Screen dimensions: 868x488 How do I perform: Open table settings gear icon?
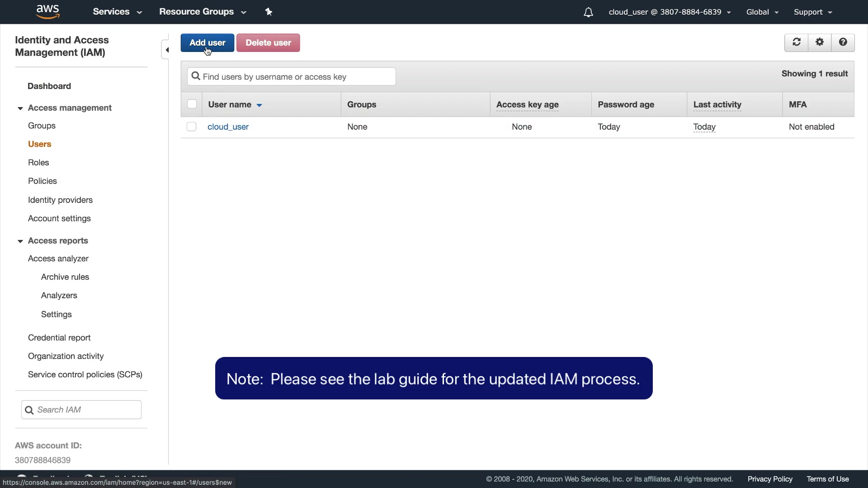pos(820,42)
